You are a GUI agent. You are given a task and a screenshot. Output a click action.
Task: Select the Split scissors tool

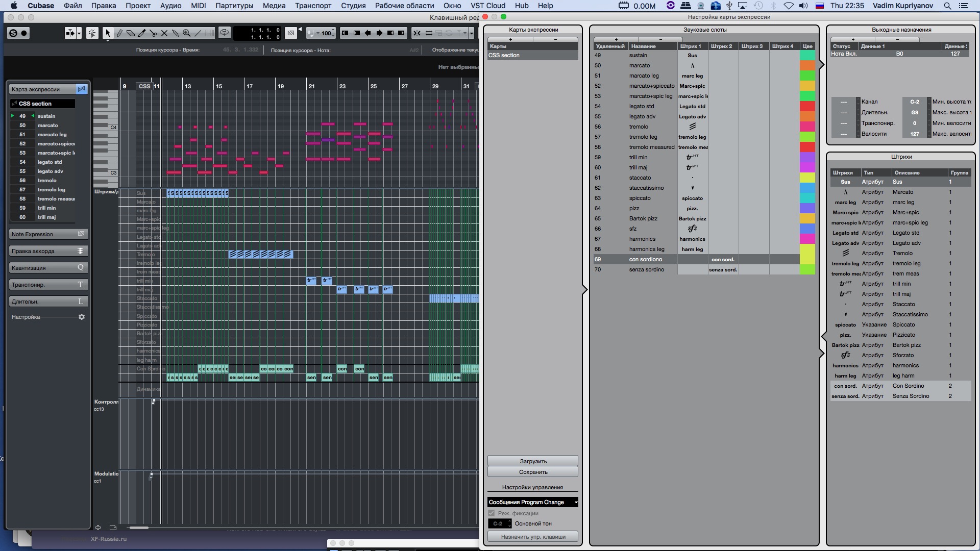click(153, 33)
